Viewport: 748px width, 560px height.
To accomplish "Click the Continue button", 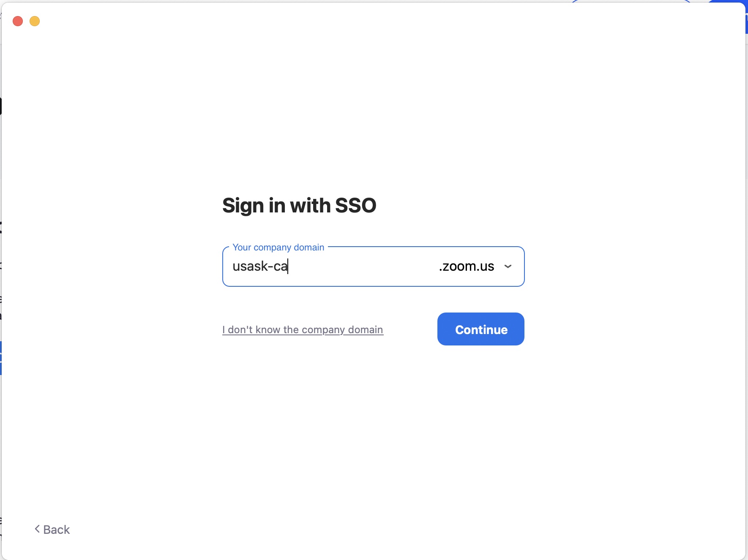I will tap(480, 329).
